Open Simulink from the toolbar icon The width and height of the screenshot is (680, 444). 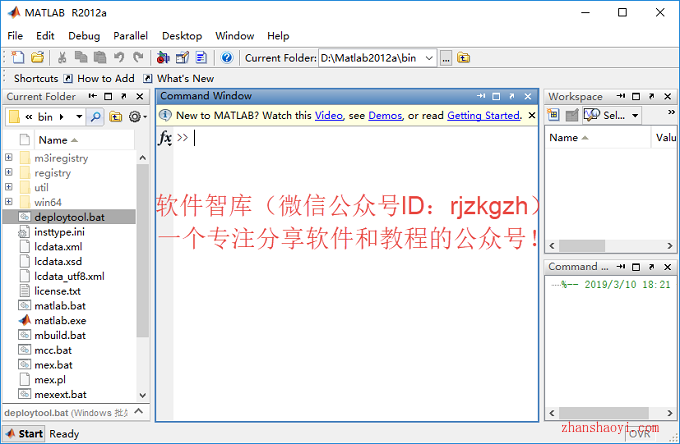(x=163, y=57)
